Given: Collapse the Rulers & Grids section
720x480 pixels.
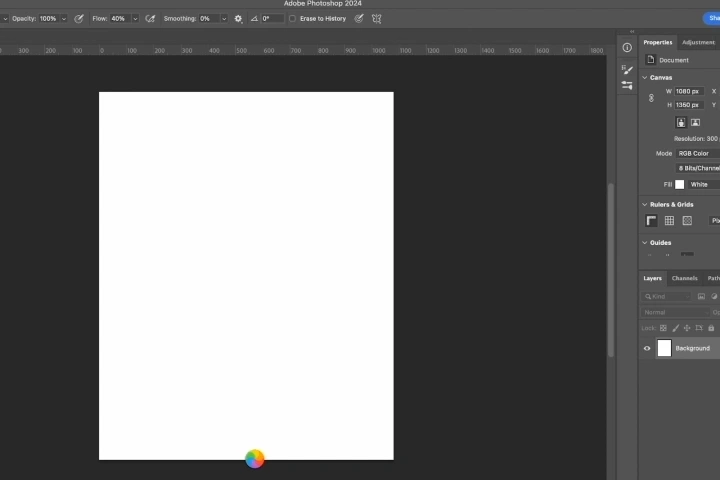Looking at the screenshot, I should [645, 204].
